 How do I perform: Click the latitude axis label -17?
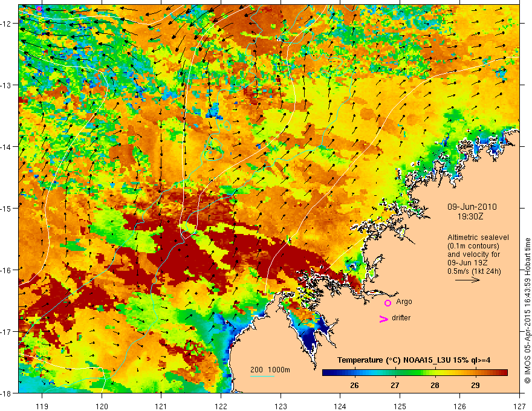click(x=7, y=331)
